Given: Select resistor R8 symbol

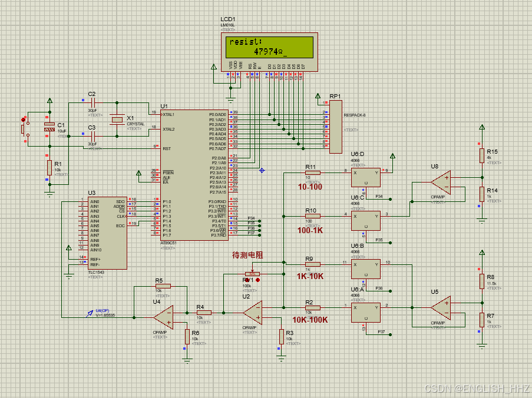Looking at the screenshot, I should coord(482,281).
